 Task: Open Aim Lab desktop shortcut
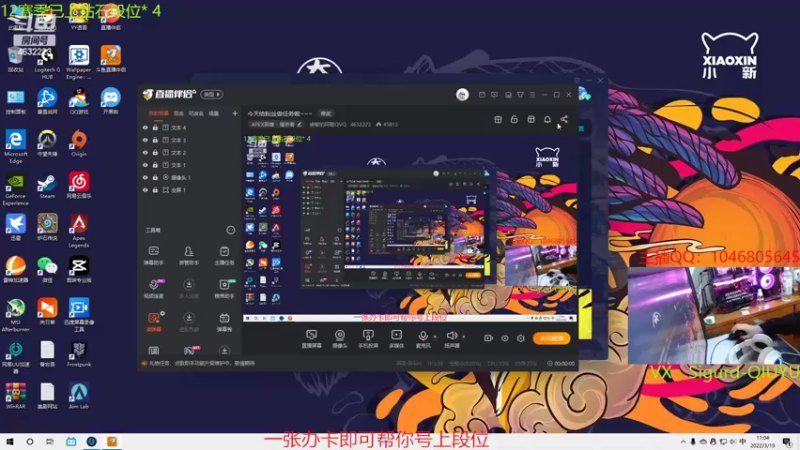coord(79,396)
